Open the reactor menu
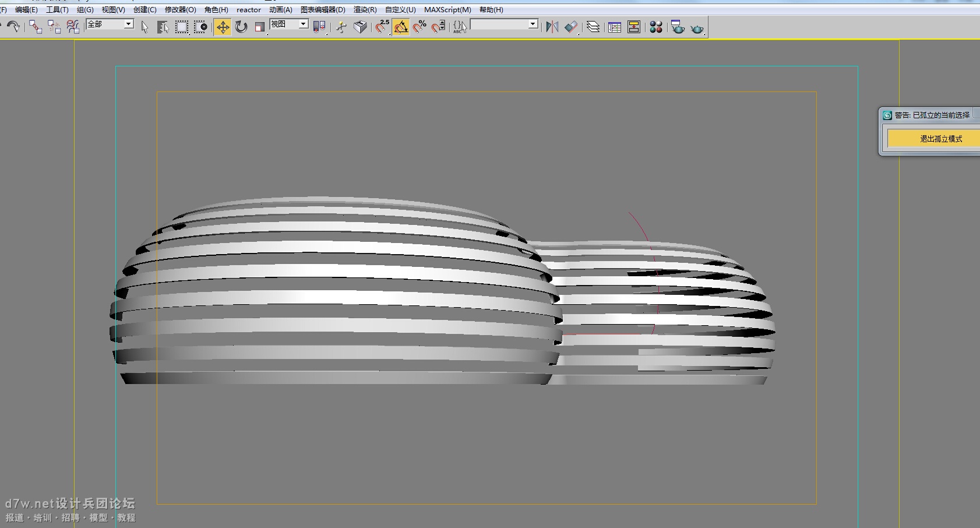The width and height of the screenshot is (980, 528). click(249, 10)
